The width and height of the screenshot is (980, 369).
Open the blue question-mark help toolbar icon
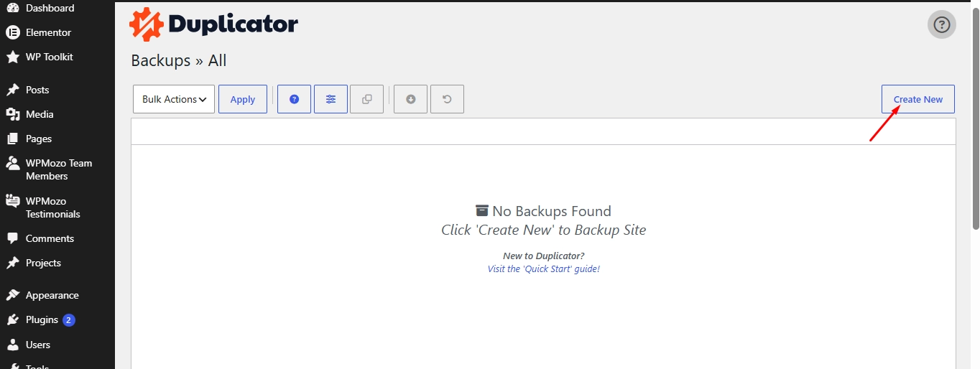[294, 99]
